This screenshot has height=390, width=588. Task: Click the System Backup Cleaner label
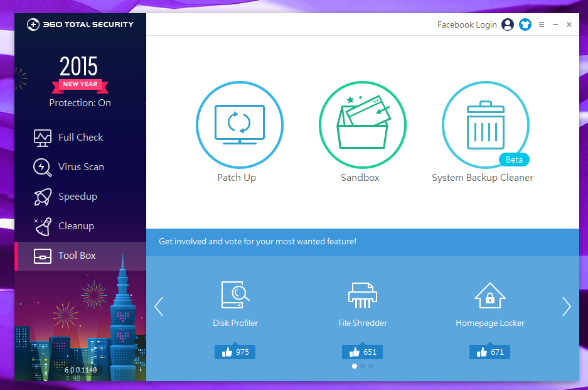pos(483,178)
